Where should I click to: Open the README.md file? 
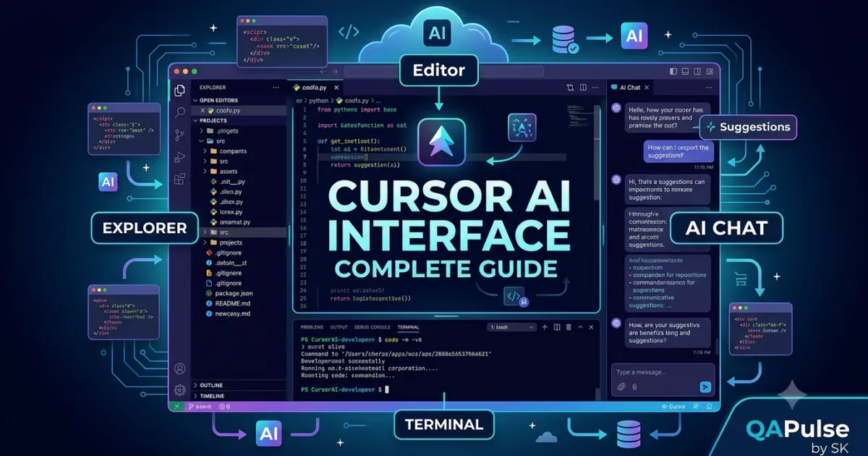(228, 303)
